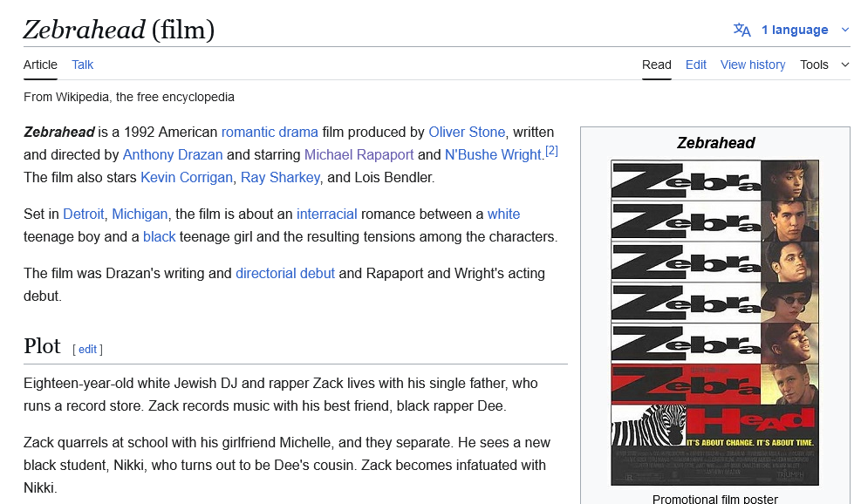The height and width of the screenshot is (504, 861).
Task: Switch to the Article tab
Action: (40, 65)
